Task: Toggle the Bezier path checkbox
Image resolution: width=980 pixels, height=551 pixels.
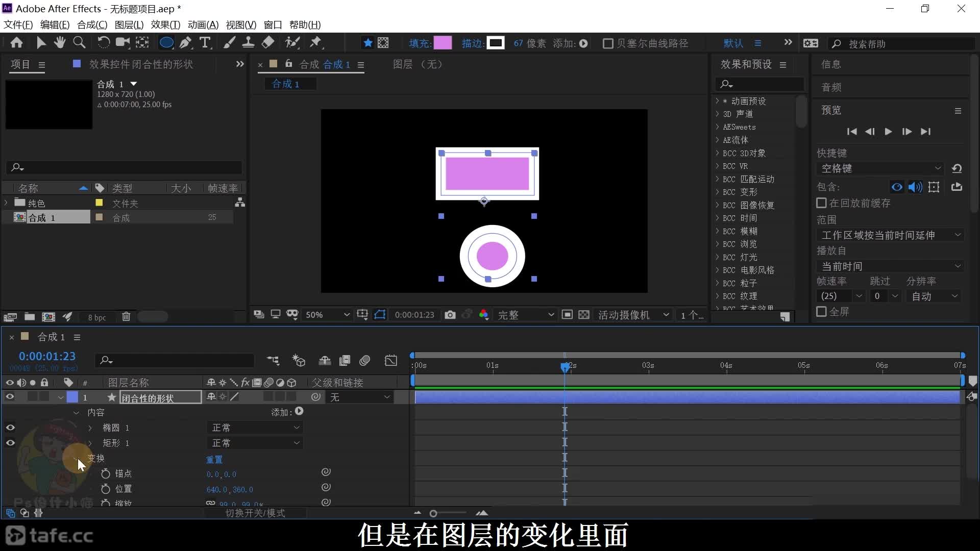Action: click(608, 44)
